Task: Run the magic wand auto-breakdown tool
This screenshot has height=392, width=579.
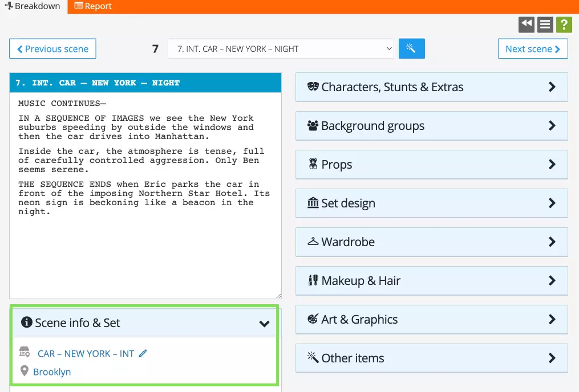Action: tap(412, 48)
